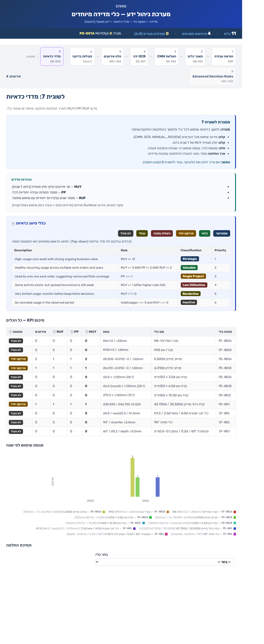
Task: Open step 7 מדדי כדאיות tab
Action: tap(52, 57)
